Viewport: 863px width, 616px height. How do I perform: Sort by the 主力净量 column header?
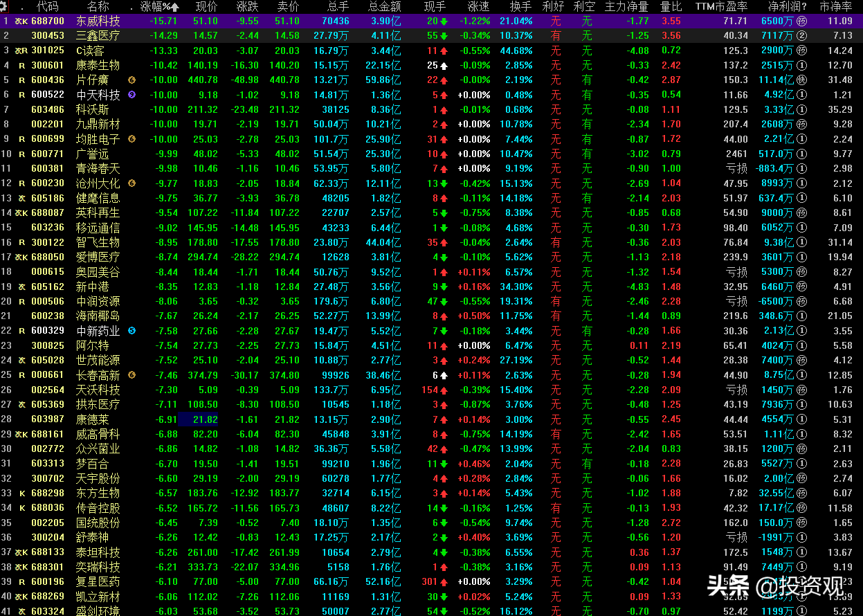626,6
